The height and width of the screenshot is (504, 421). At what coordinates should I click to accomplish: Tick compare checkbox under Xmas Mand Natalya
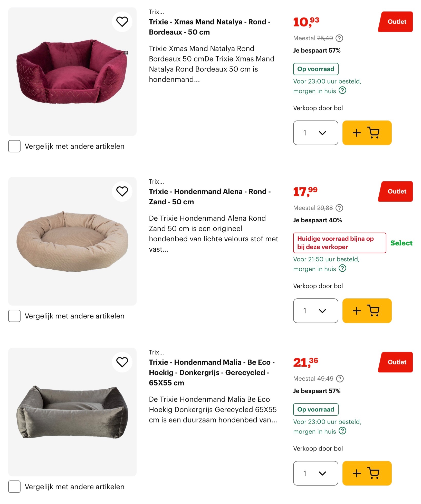[14, 146]
